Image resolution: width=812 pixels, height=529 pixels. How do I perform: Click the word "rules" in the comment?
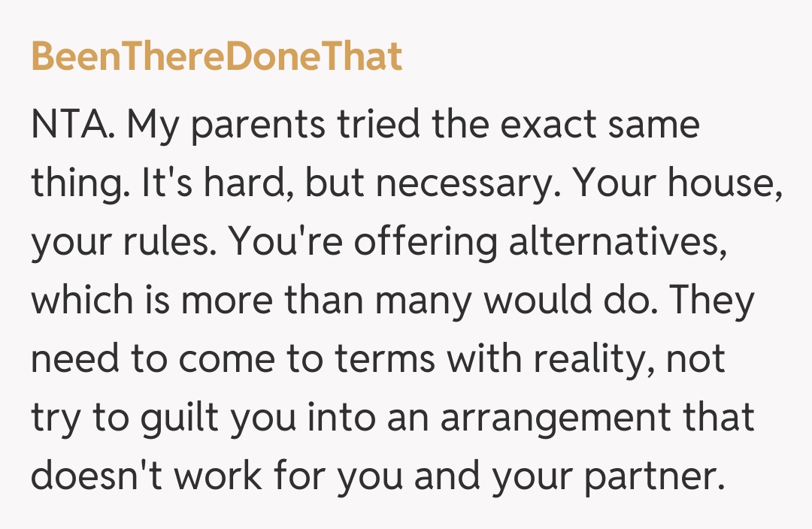click(x=162, y=242)
